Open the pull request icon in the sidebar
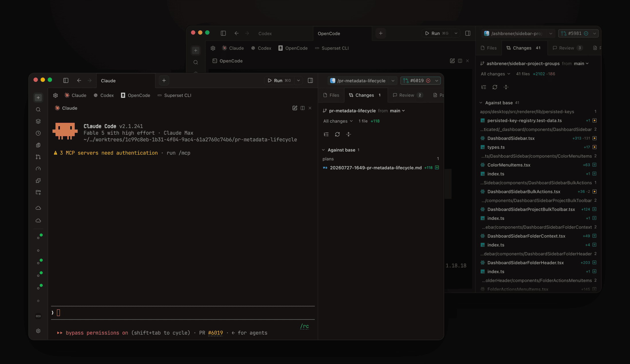 pos(38,157)
